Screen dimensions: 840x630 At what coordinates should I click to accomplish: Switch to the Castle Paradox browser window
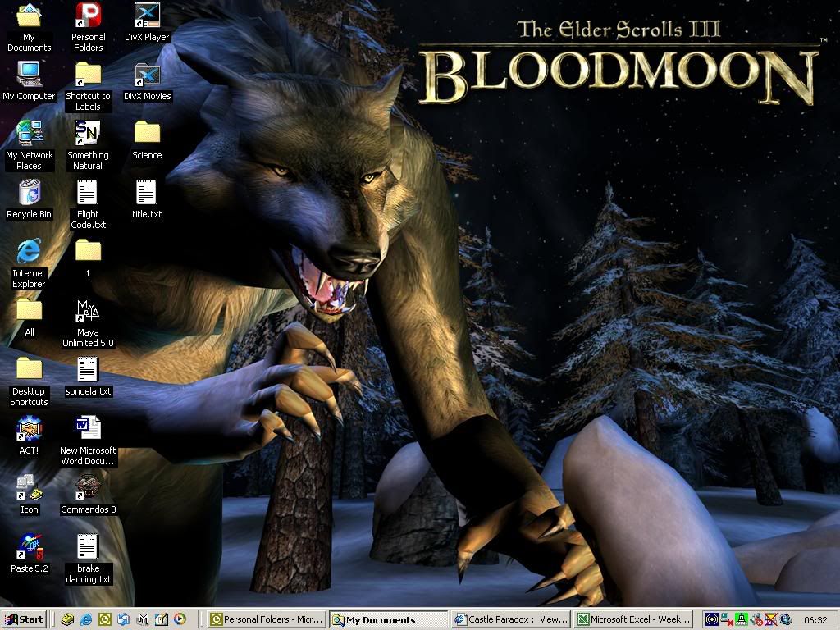[x=510, y=619]
